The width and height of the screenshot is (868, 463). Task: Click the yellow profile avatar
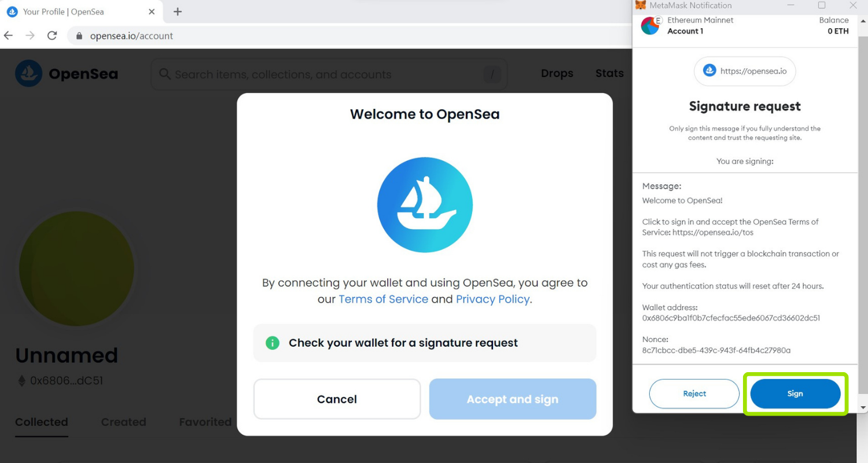pos(76,269)
